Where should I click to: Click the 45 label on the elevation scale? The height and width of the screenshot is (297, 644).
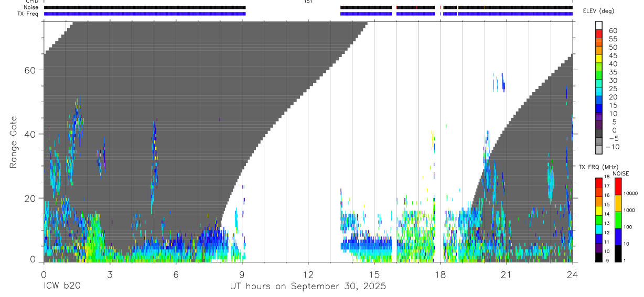click(x=612, y=56)
